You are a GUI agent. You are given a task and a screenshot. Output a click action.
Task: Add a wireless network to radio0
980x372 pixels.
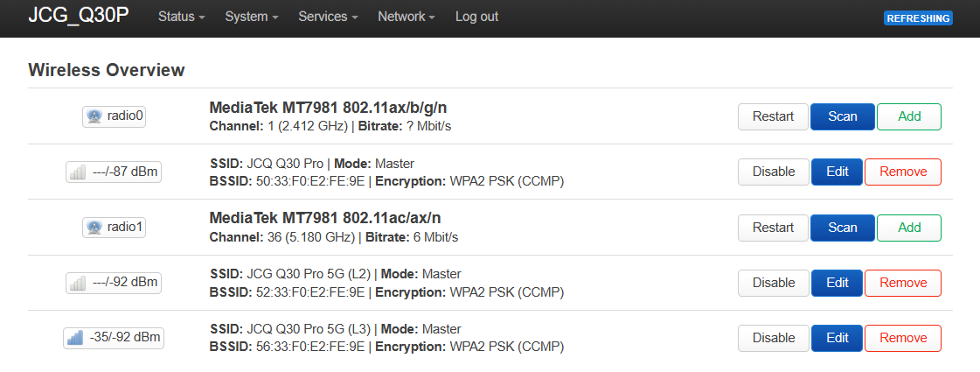pos(909,116)
